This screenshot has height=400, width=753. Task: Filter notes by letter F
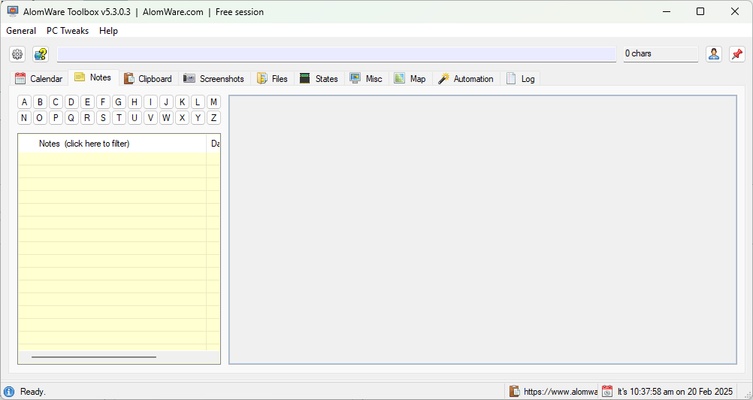103,102
